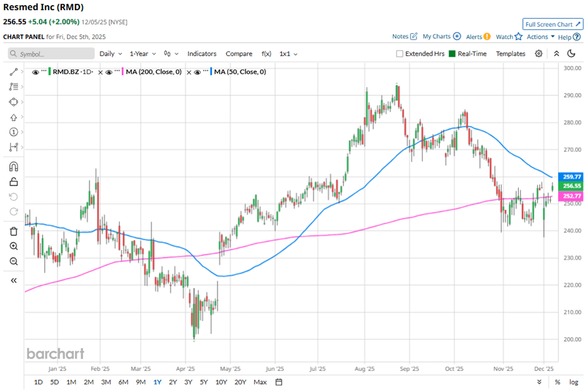Viewport: 588px width, 390px height.
Task: Pick the numbered label tool
Action: [14, 132]
